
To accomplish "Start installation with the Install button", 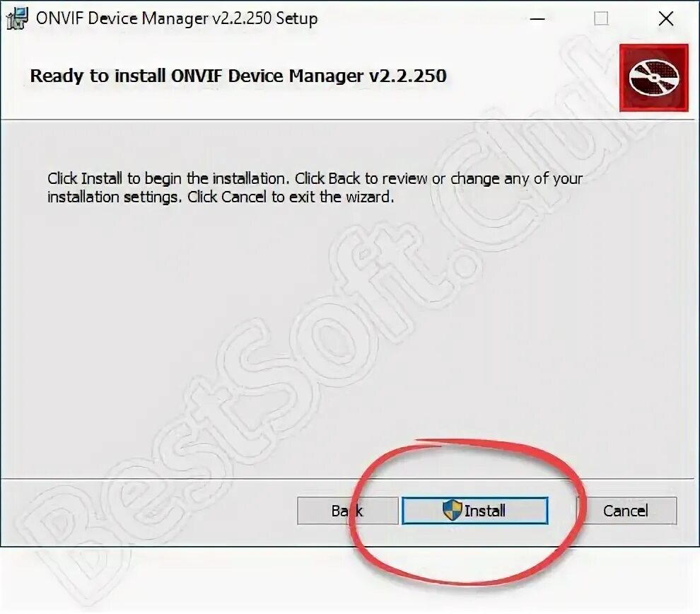I will (474, 511).
